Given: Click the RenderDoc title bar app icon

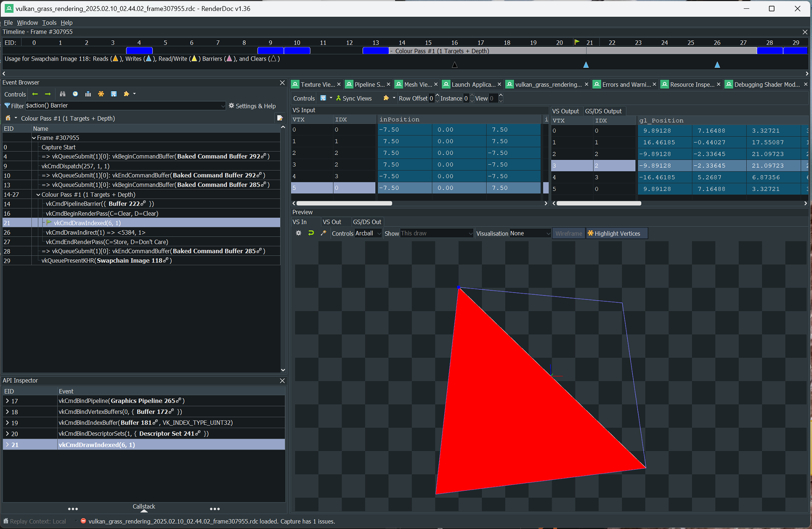Looking at the screenshot, I should coord(8,8).
